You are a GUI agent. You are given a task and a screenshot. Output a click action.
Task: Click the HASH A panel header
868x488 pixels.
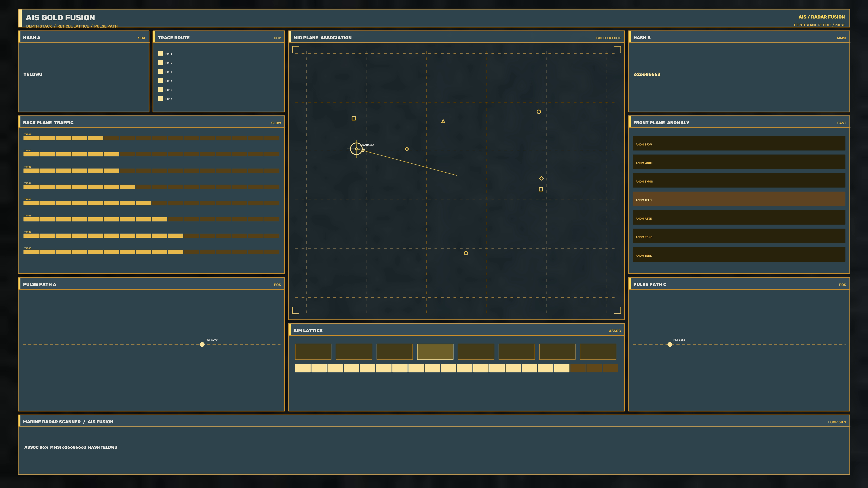coord(84,37)
